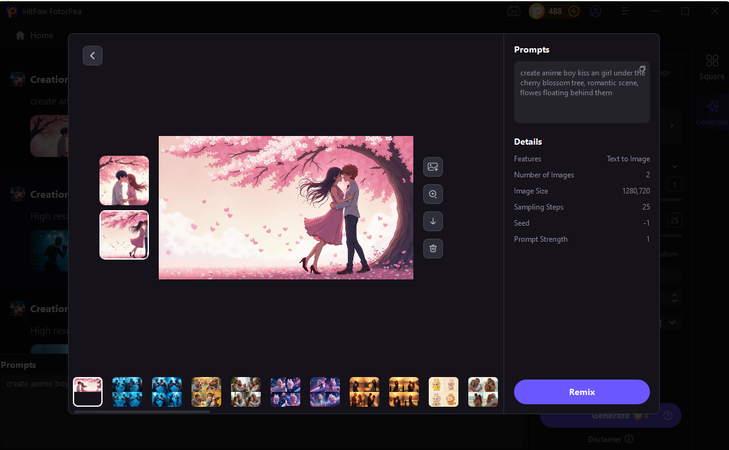
Task: Click the horizontal scrollbar under thumbnail strip
Action: (142, 411)
